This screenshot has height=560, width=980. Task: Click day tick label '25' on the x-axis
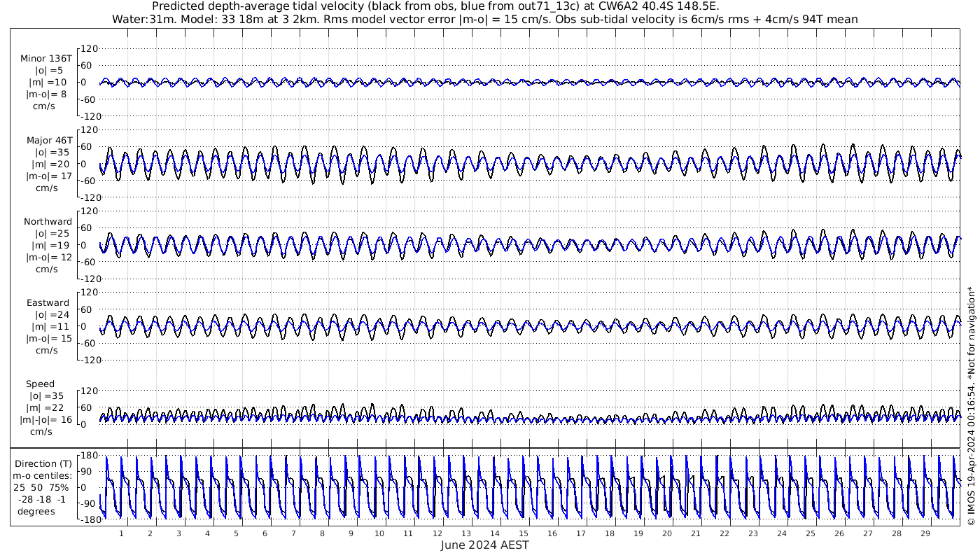coord(810,533)
